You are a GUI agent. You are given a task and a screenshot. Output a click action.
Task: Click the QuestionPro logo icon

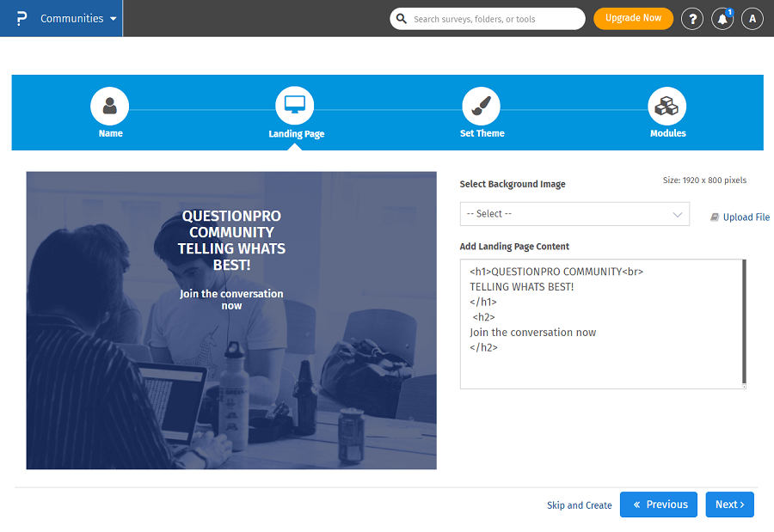(x=21, y=18)
